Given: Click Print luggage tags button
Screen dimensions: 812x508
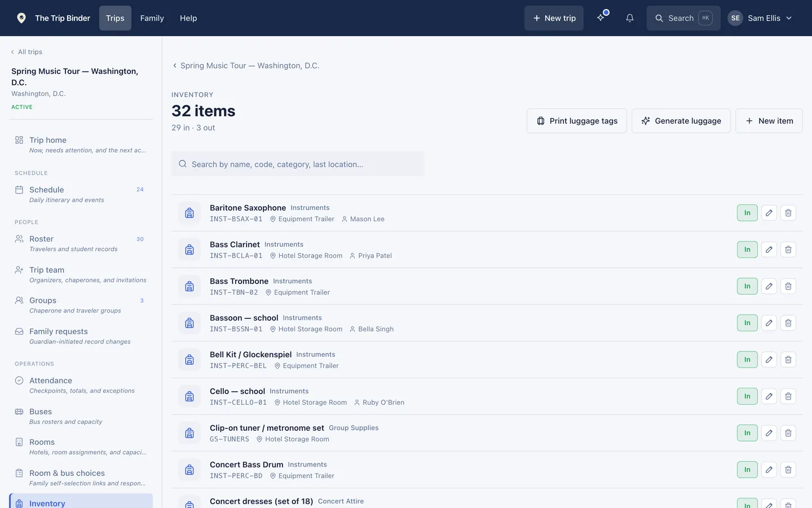Looking at the screenshot, I should pyautogui.click(x=577, y=121).
